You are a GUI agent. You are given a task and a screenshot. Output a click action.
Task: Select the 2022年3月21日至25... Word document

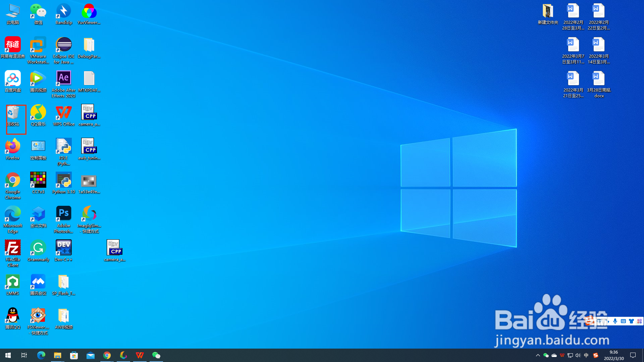(x=573, y=84)
